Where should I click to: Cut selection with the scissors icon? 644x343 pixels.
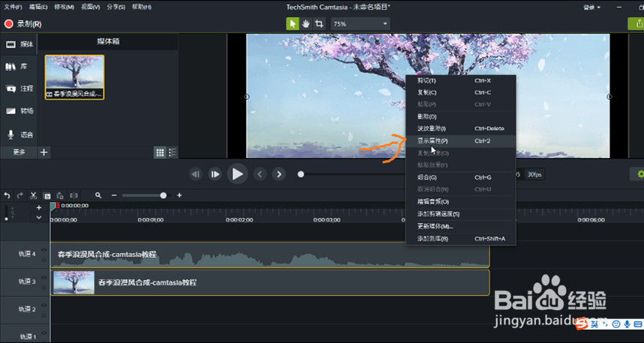[34, 195]
